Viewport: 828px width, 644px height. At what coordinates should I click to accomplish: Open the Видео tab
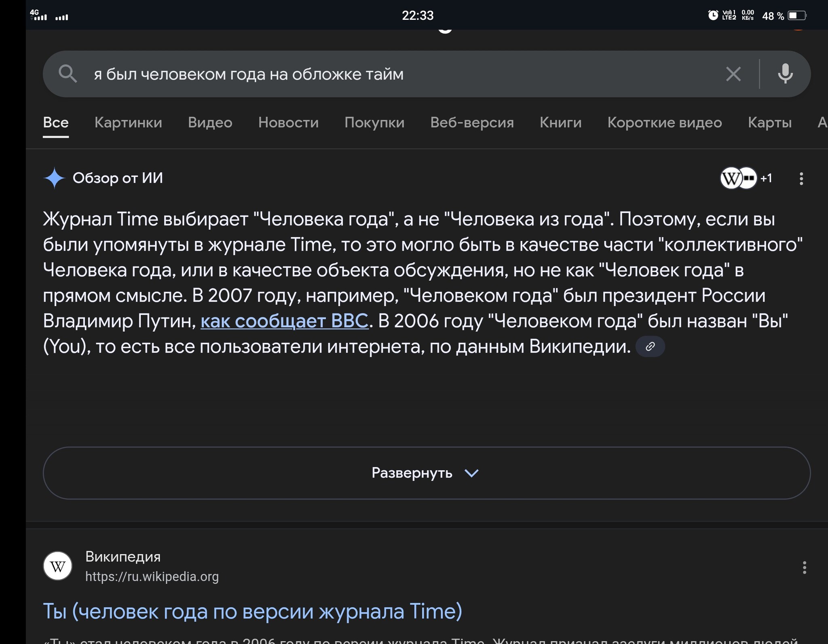[x=210, y=122]
